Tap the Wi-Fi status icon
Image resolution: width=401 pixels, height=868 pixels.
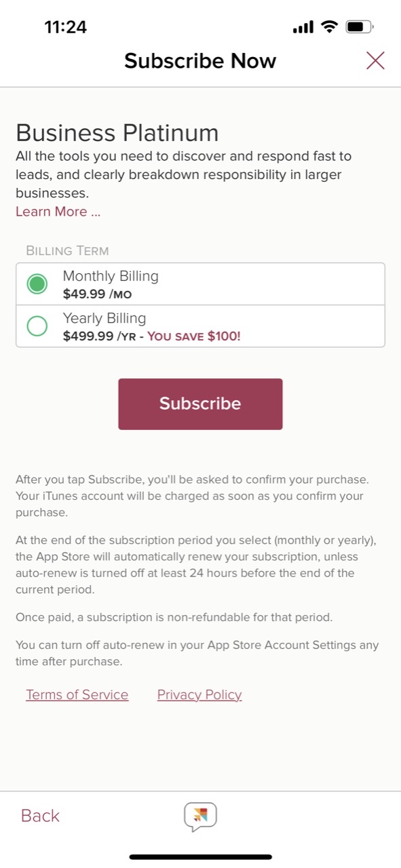tap(330, 27)
